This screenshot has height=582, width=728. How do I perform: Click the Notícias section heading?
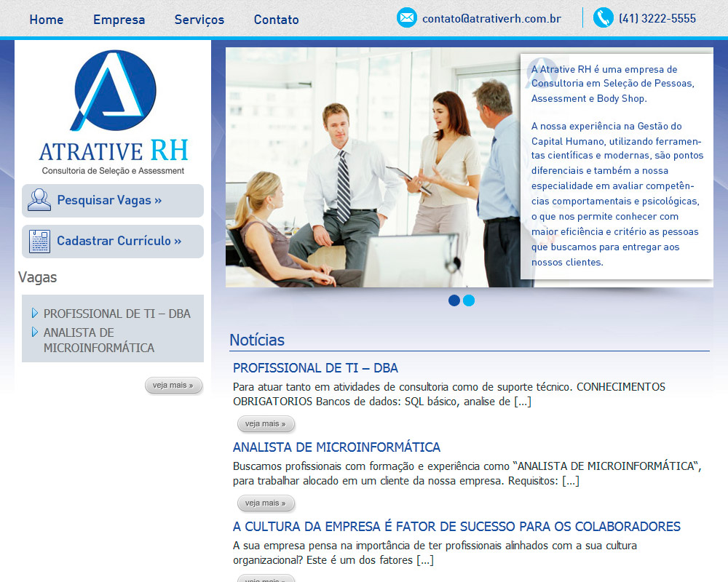pyautogui.click(x=257, y=340)
